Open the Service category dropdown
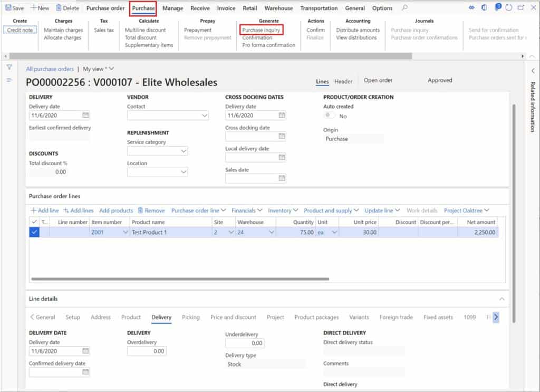 (184, 150)
